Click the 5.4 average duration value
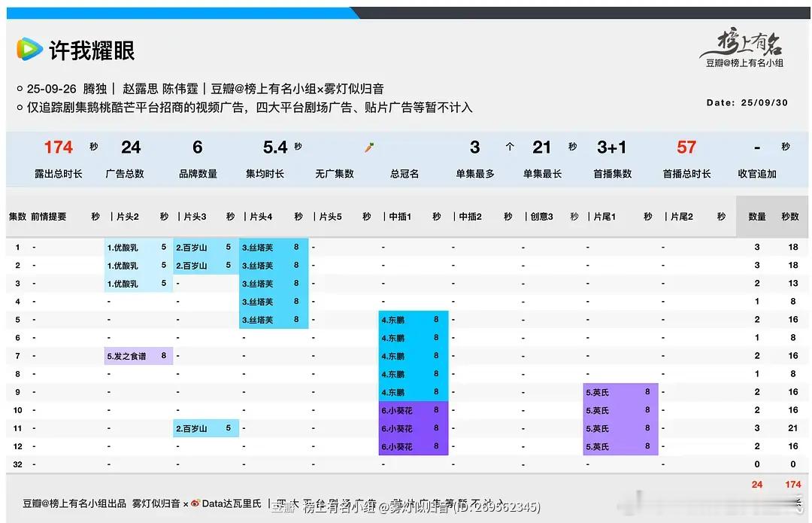The height and width of the screenshot is (523, 812). click(275, 147)
